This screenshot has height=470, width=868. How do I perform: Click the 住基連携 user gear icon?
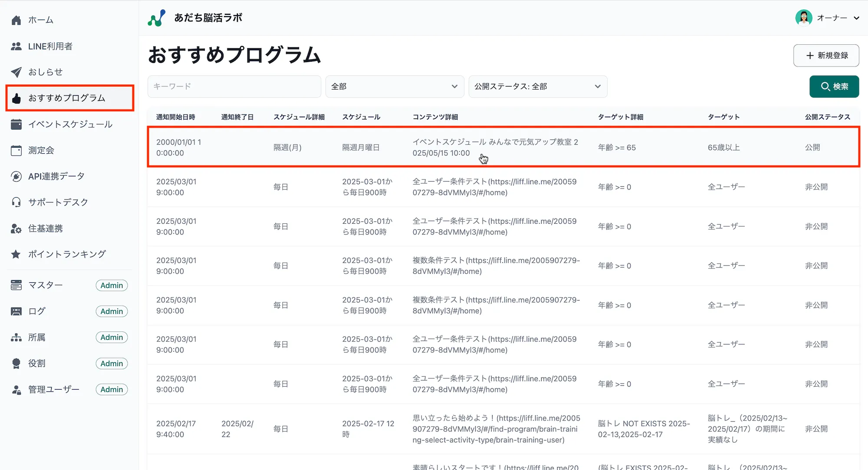16,228
